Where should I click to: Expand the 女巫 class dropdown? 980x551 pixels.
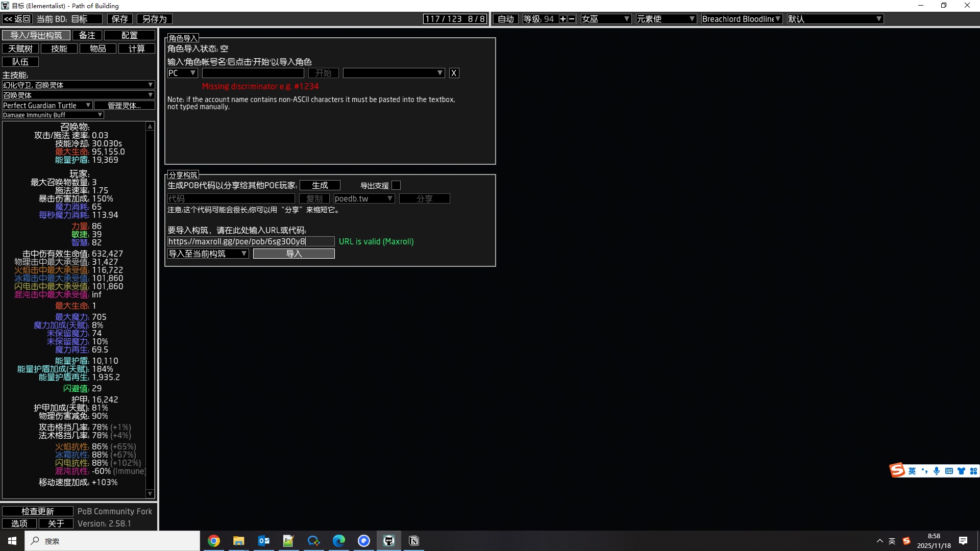[606, 19]
